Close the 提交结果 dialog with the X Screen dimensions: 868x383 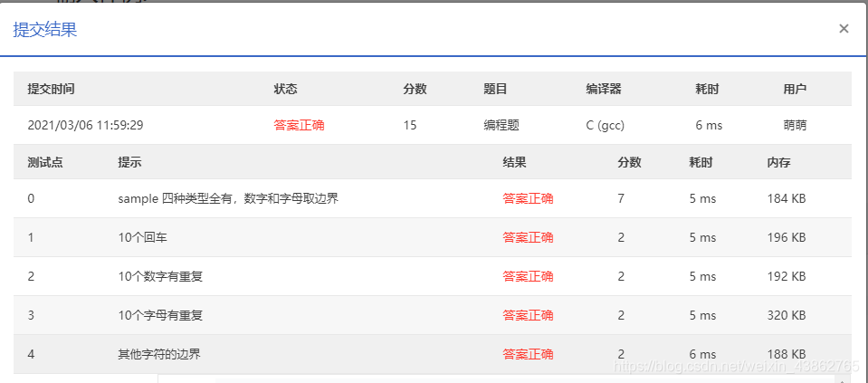(844, 29)
